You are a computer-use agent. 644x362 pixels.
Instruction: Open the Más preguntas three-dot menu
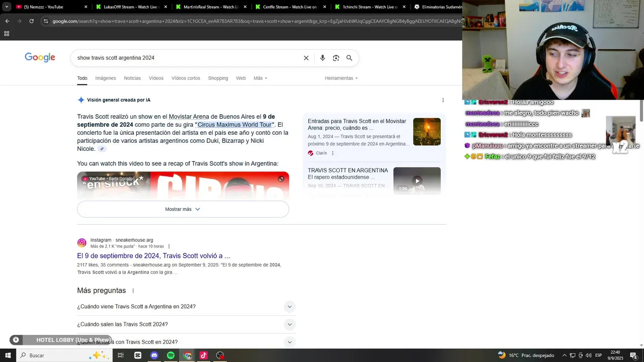pos(133,291)
